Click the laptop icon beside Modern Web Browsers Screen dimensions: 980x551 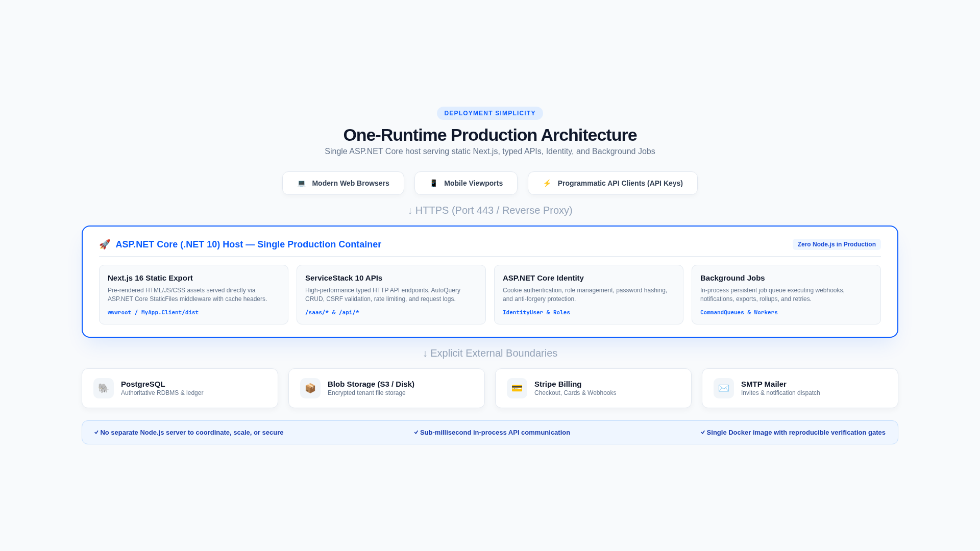302,184
